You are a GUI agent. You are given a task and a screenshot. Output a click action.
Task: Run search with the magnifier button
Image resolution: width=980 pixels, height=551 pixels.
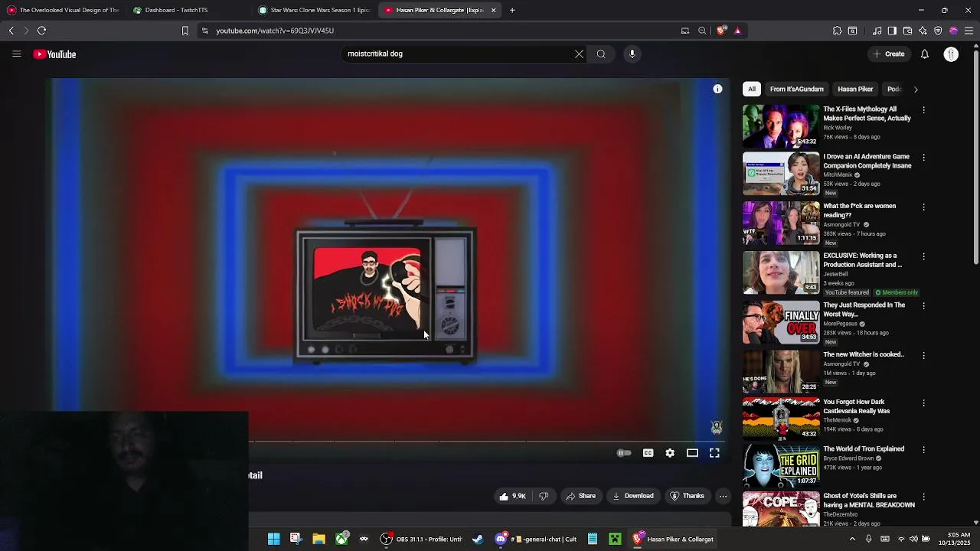tap(601, 54)
